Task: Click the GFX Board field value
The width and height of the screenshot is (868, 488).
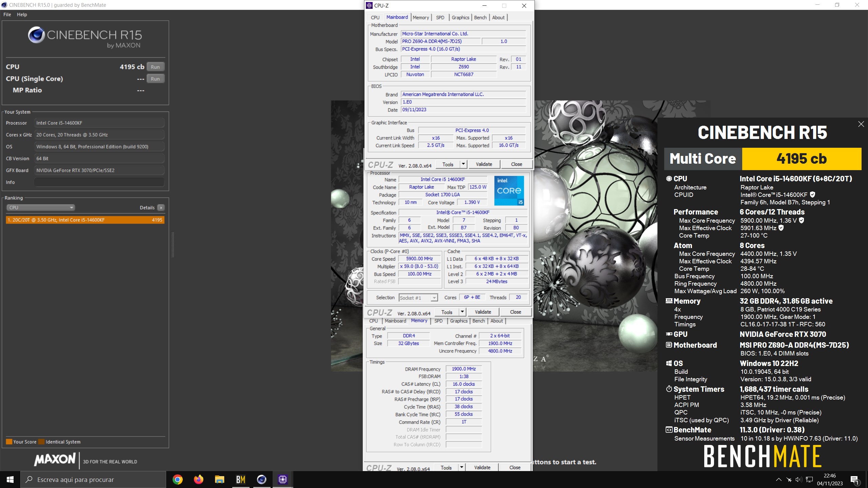Action: (99, 170)
